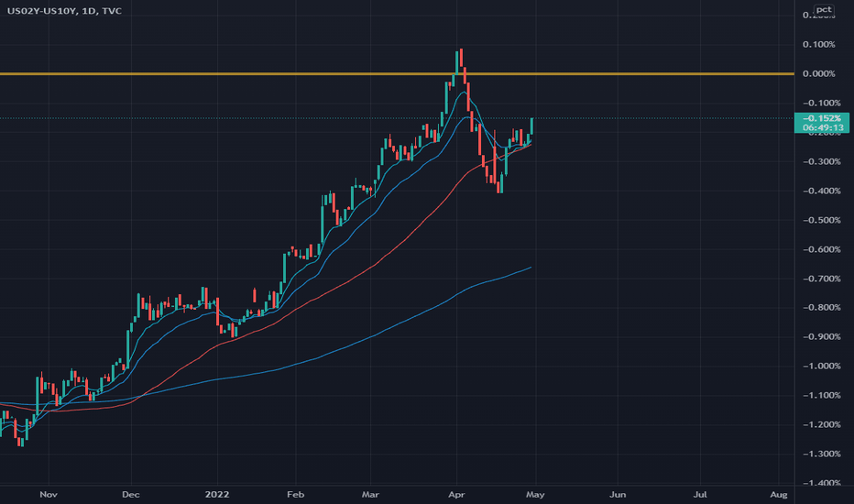Click the -0.300% price axis label
The image size is (854, 504).
point(821,161)
